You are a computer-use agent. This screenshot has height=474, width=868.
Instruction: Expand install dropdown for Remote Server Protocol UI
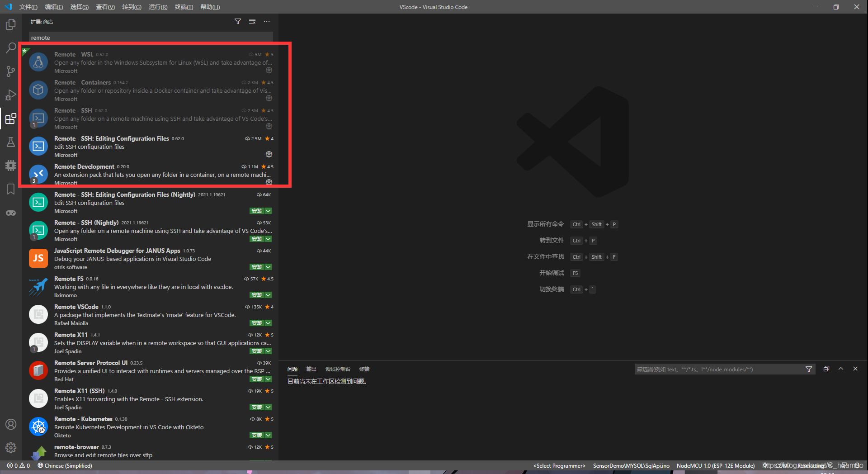click(269, 379)
